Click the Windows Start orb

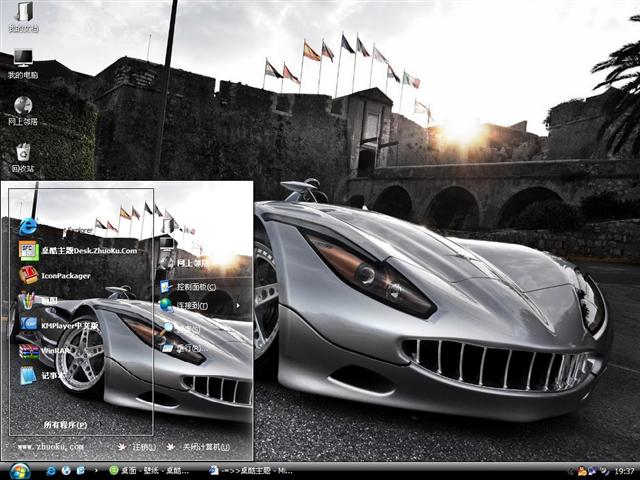(19, 470)
